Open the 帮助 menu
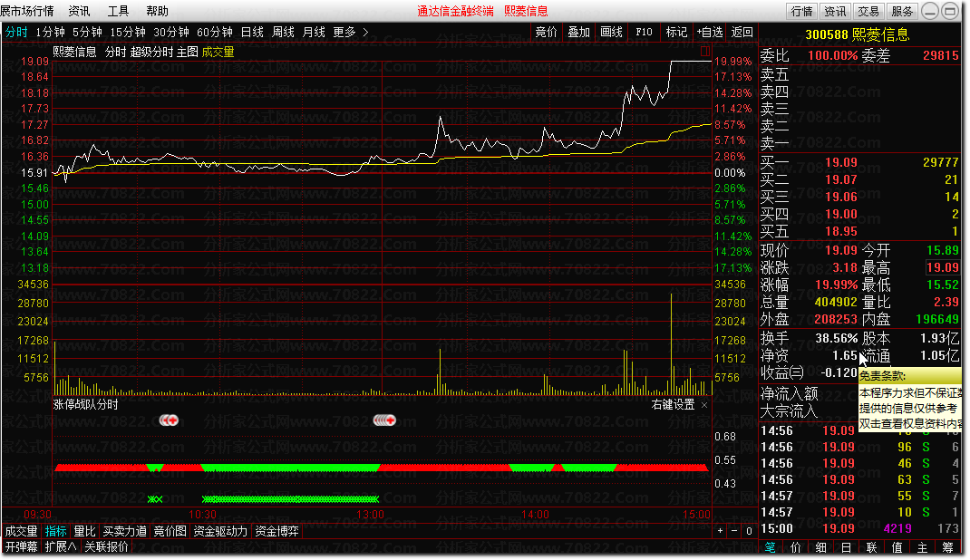Image resolution: width=970 pixels, height=560 pixels. (157, 11)
